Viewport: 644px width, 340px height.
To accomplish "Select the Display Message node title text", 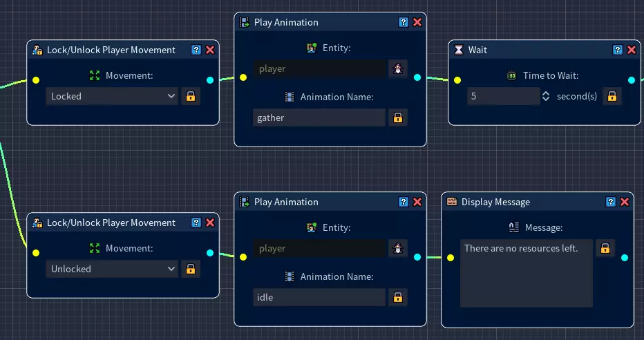I will coord(495,202).
